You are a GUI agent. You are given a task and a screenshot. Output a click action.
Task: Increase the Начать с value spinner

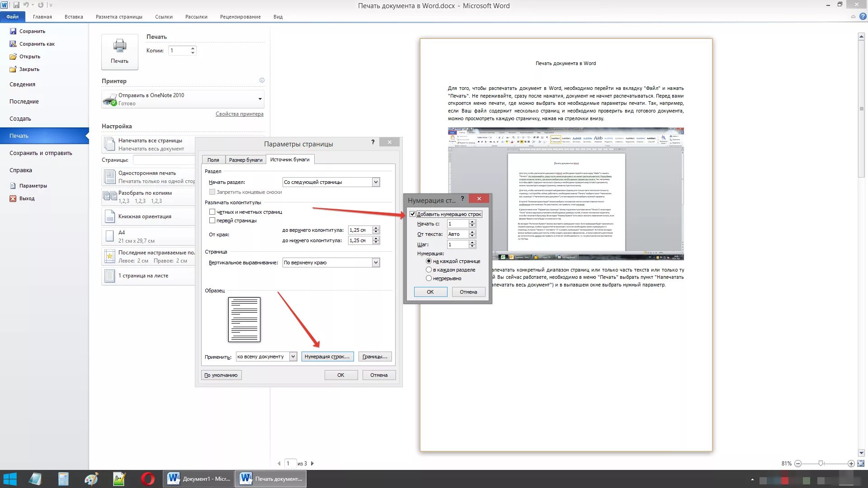[x=472, y=222]
